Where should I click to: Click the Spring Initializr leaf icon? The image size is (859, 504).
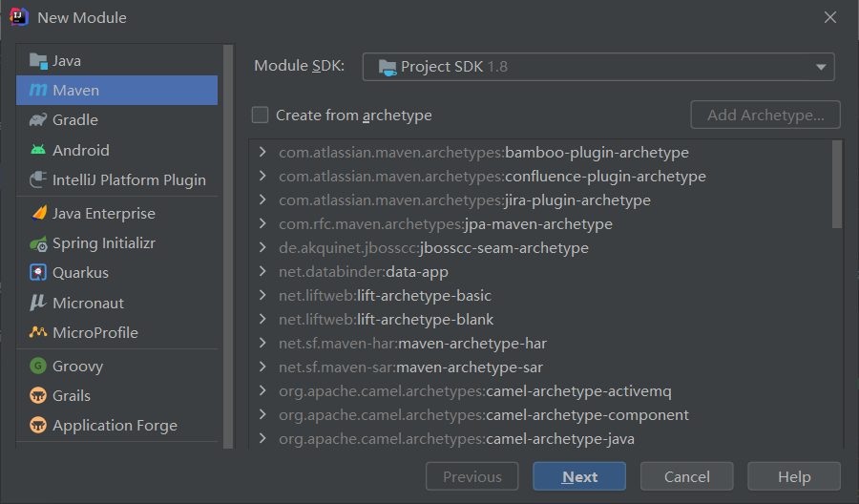pyautogui.click(x=38, y=243)
